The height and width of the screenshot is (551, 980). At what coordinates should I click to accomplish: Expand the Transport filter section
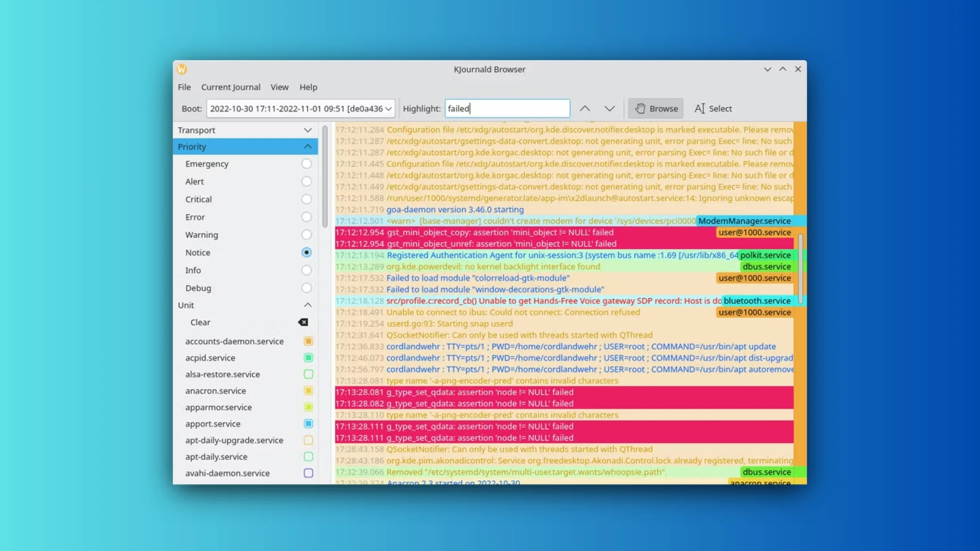245,130
